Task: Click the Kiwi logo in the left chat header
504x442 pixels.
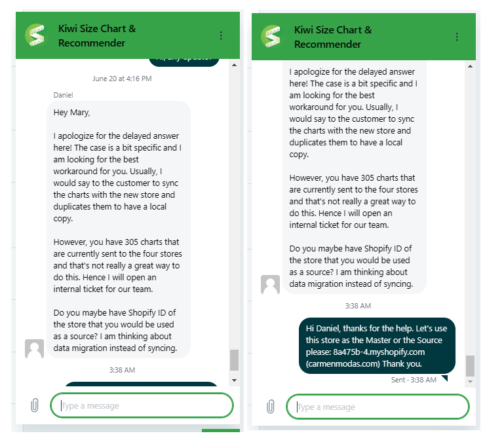Action: click(x=35, y=35)
